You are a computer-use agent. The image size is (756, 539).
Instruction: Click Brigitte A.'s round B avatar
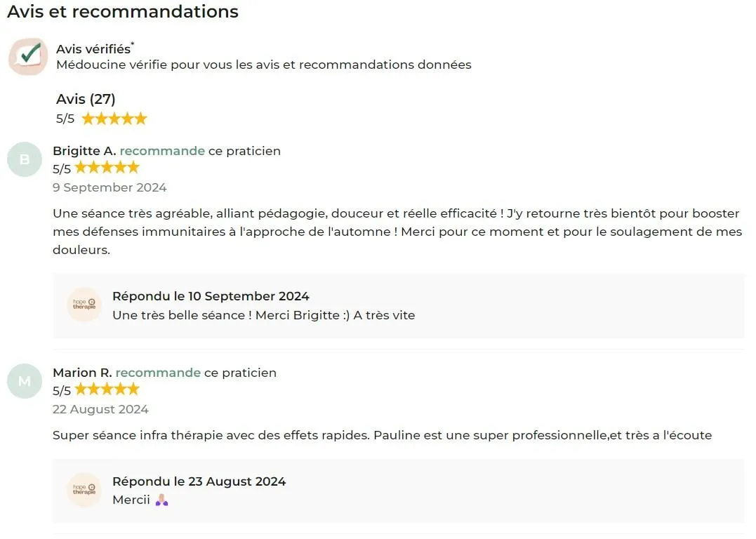click(25, 159)
